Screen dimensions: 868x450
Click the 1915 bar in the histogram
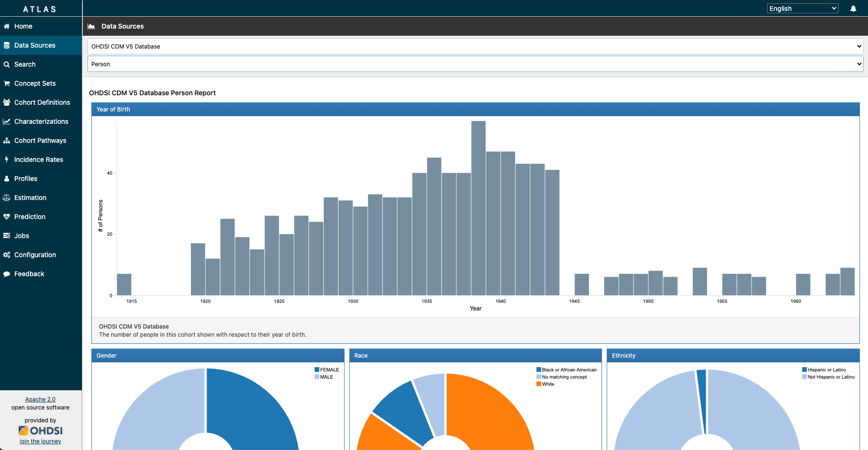[x=124, y=285]
